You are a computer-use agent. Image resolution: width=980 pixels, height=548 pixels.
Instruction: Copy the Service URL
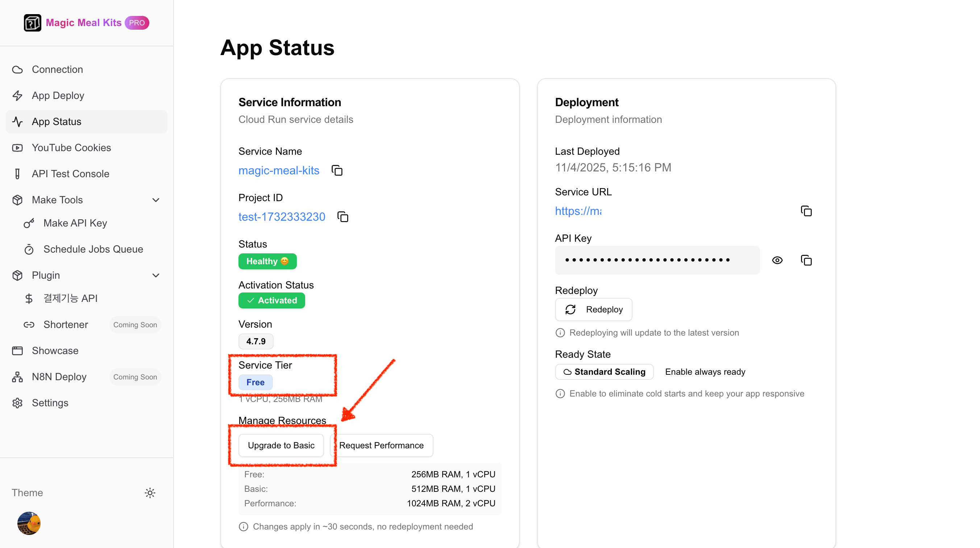pos(806,211)
